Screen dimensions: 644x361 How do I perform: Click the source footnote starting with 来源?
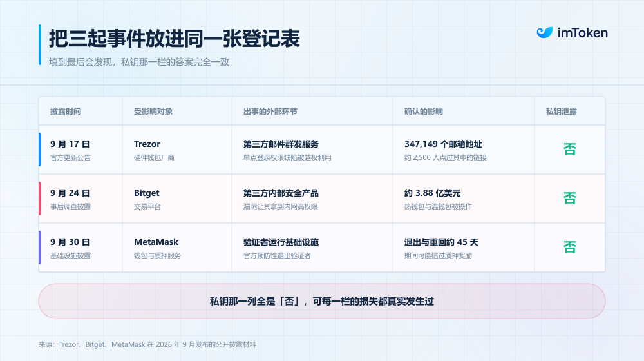pos(147,344)
